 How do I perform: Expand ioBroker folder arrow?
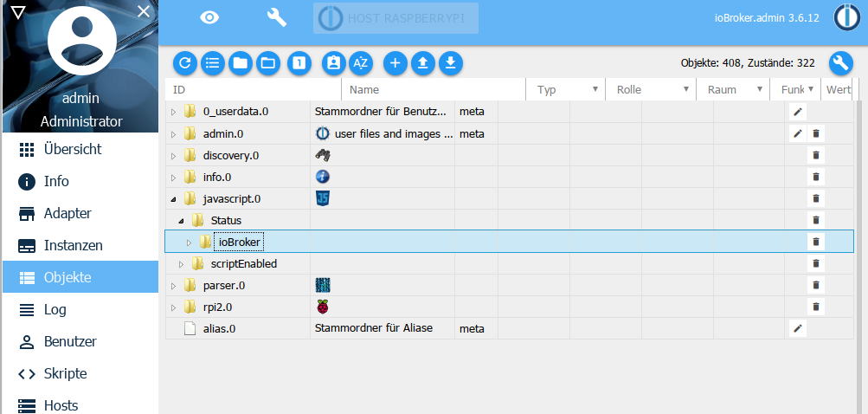(x=189, y=243)
